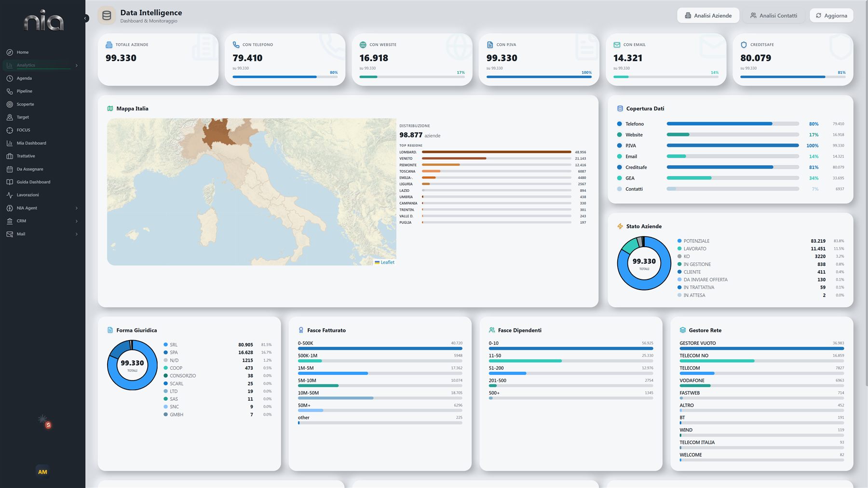Click the Aggiorna refresh button

[x=831, y=16]
